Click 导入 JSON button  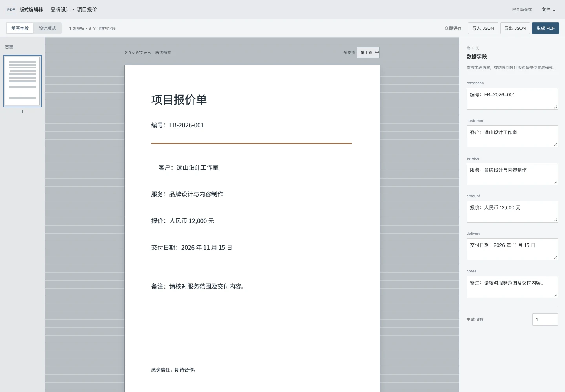[483, 28]
